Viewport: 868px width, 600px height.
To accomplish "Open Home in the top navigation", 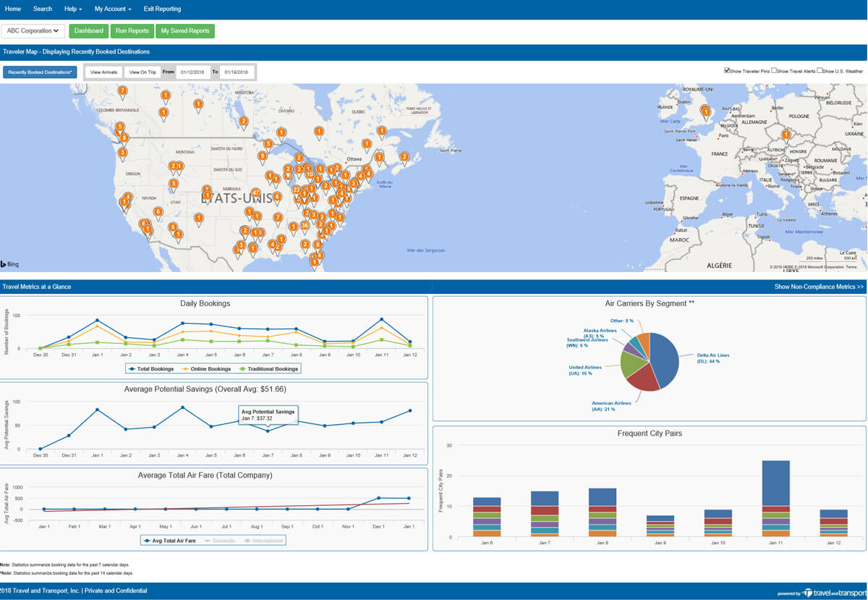I will point(13,9).
